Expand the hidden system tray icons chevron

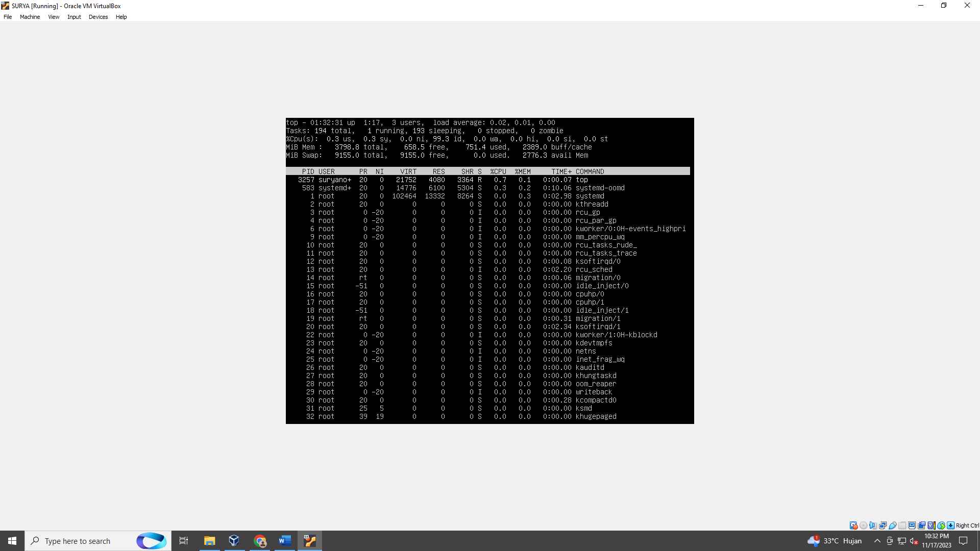click(x=877, y=541)
